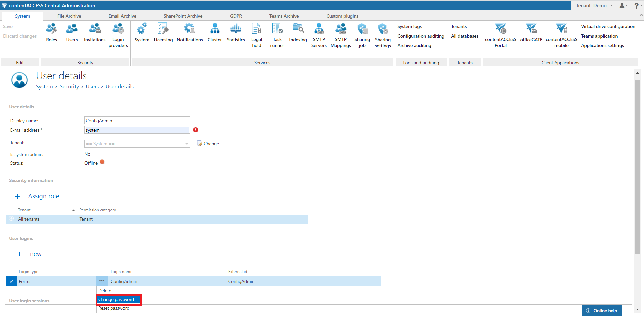Click the vertical scrollbar thumb
The image size is (644, 316).
point(637,167)
